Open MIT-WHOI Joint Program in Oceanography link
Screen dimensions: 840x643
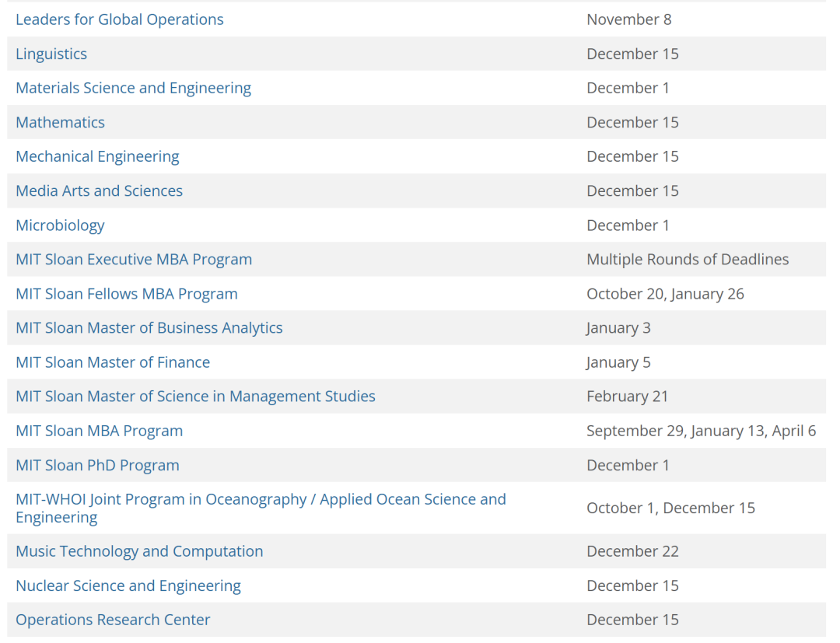coord(261,499)
